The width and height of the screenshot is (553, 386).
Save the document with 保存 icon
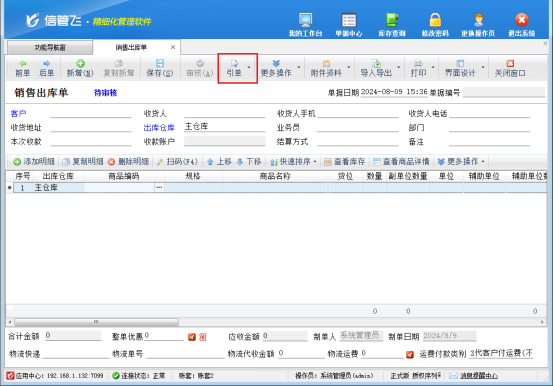(160, 68)
